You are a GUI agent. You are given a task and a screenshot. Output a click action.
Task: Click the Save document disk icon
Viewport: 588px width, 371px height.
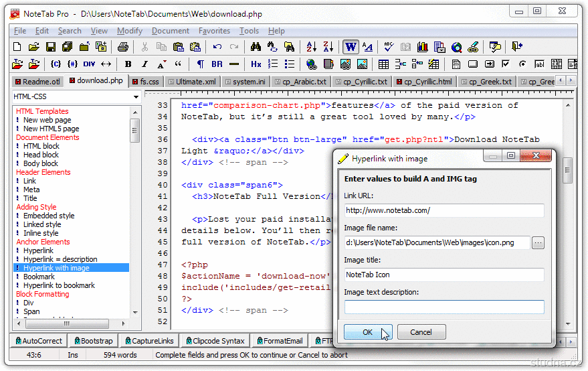50,47
